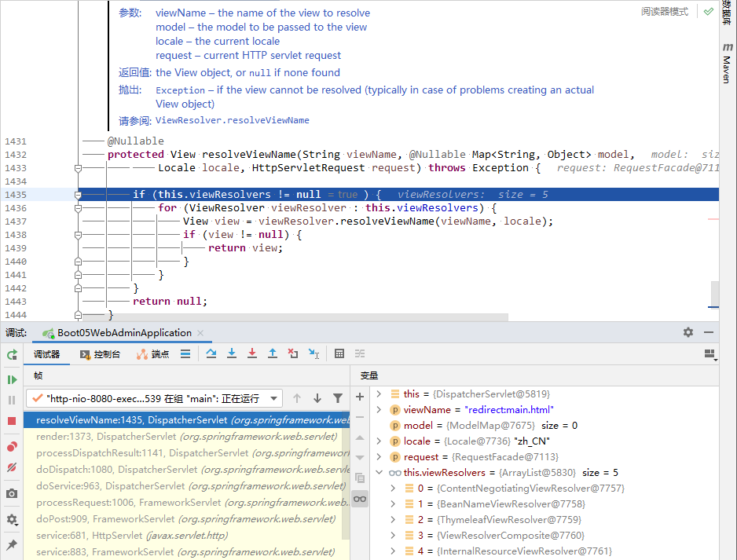Image resolution: width=737 pixels, height=560 pixels.
Task: Click the camera thread dump icon
Action: coord(13,493)
